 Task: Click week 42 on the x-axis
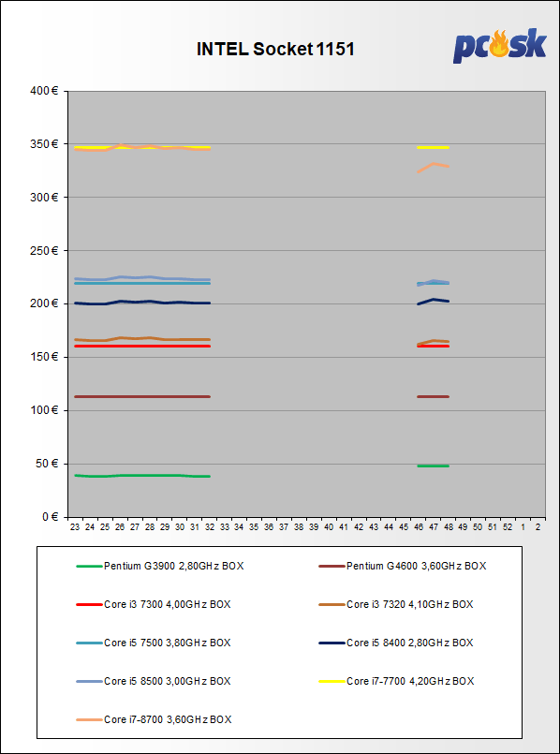(358, 527)
